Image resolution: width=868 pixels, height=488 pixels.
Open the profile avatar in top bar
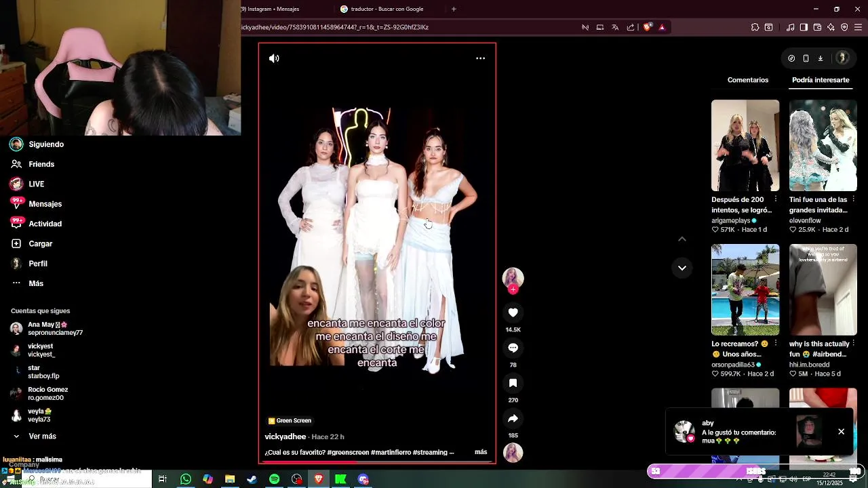pyautogui.click(x=842, y=58)
